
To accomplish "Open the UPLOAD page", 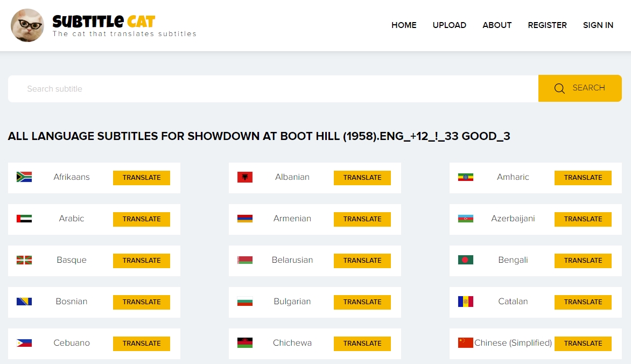I will [449, 25].
